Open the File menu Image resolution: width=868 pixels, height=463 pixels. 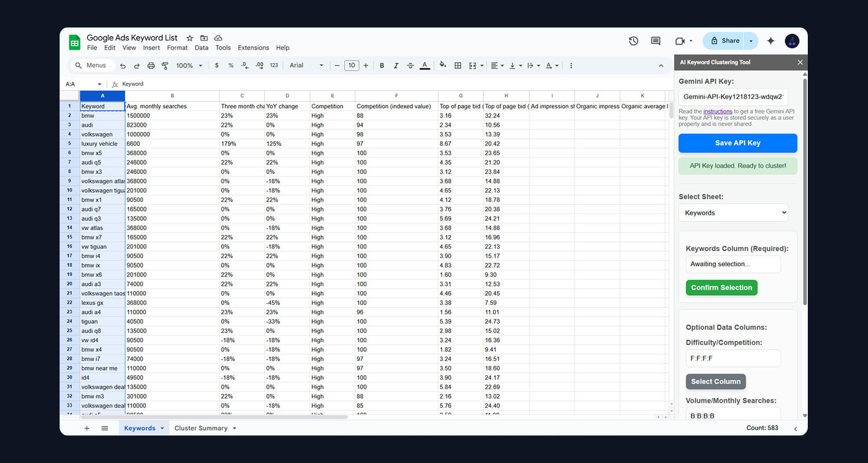point(92,48)
